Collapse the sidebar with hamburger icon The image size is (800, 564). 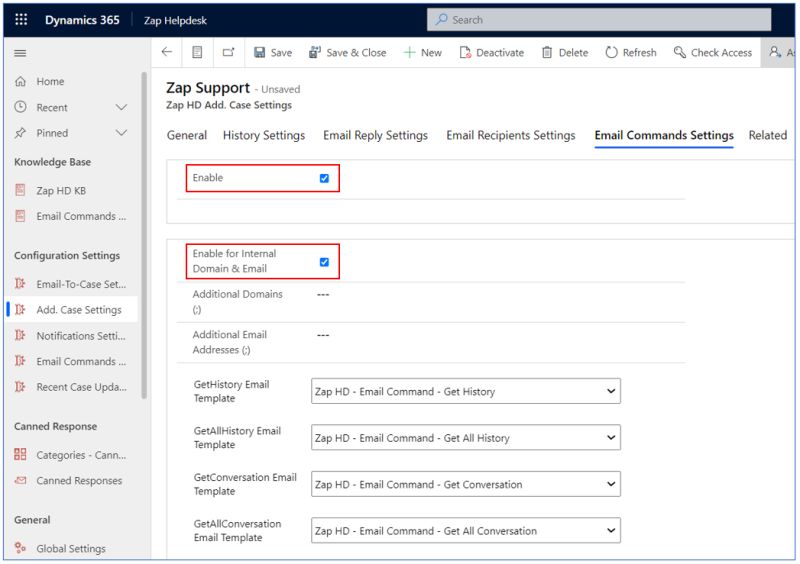tap(20, 53)
